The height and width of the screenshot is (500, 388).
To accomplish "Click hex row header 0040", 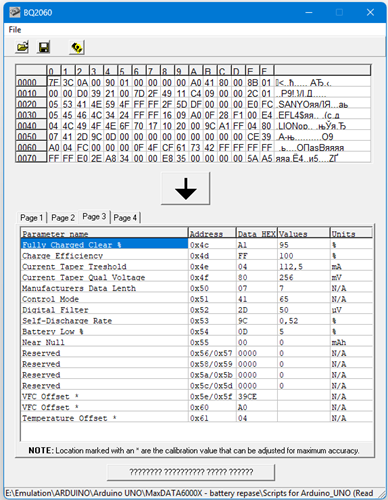I will coord(31,126).
